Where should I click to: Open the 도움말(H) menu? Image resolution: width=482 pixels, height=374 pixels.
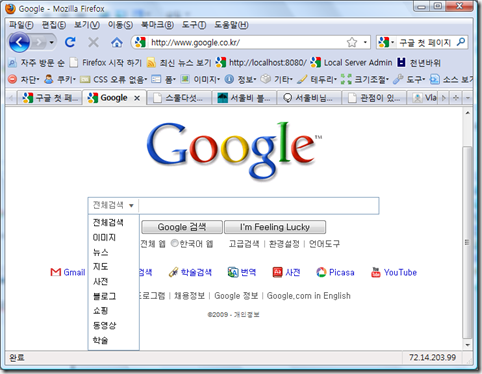pyautogui.click(x=231, y=25)
